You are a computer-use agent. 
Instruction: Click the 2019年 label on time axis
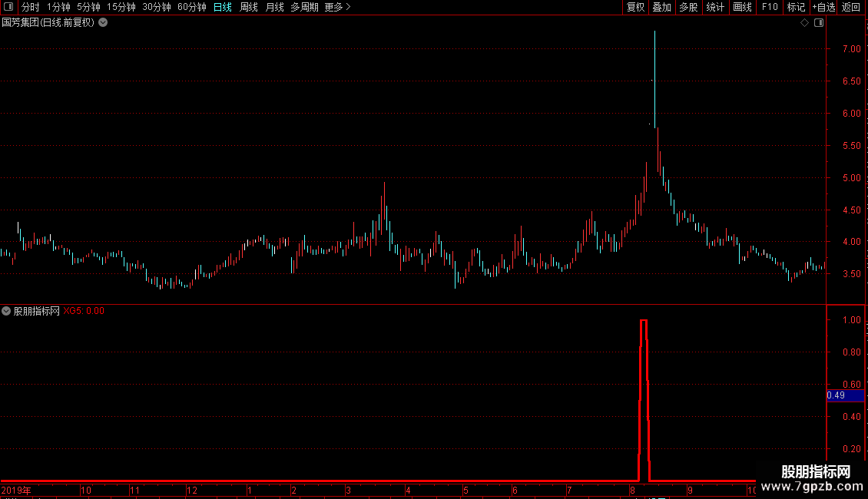point(16,490)
